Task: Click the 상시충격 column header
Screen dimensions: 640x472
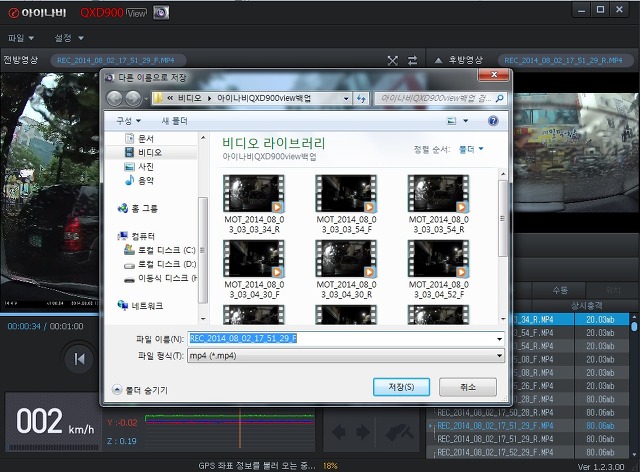Action: [x=586, y=305]
